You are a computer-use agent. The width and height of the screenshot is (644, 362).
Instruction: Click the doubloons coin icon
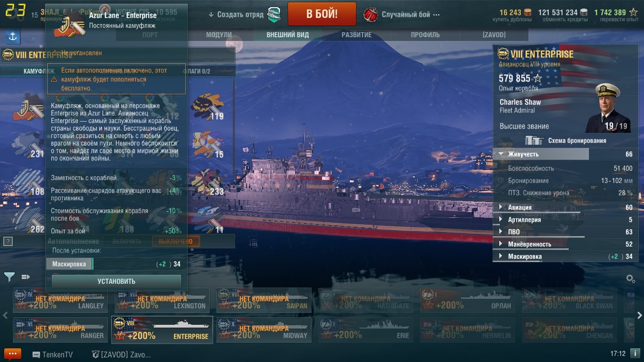pos(528,13)
